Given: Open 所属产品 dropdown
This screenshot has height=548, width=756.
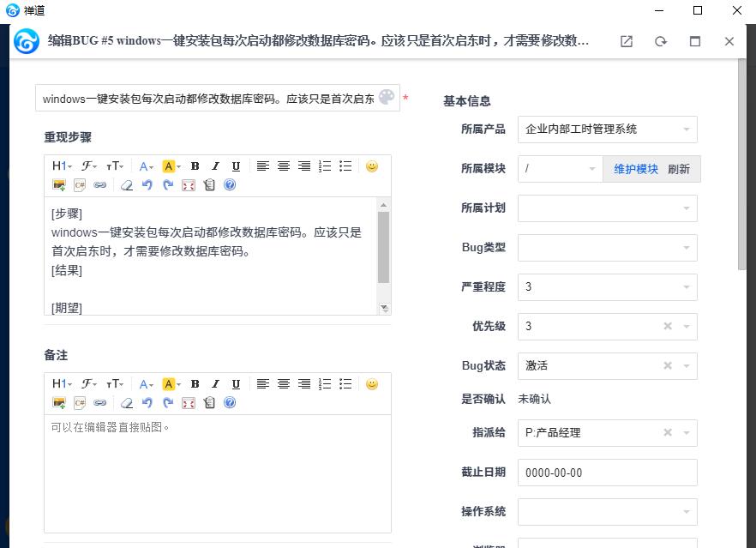Looking at the screenshot, I should click(608, 129).
